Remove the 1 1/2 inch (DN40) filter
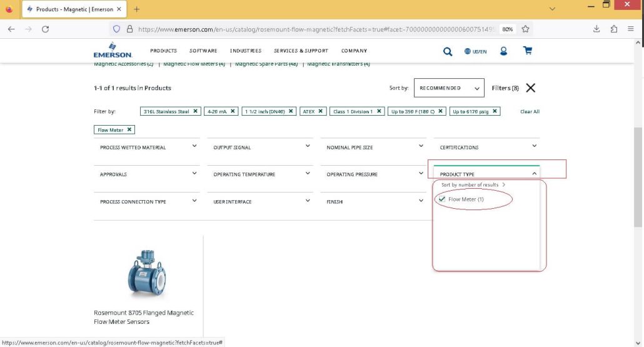Image resolution: width=644 pixels, height=347 pixels. pyautogui.click(x=291, y=111)
